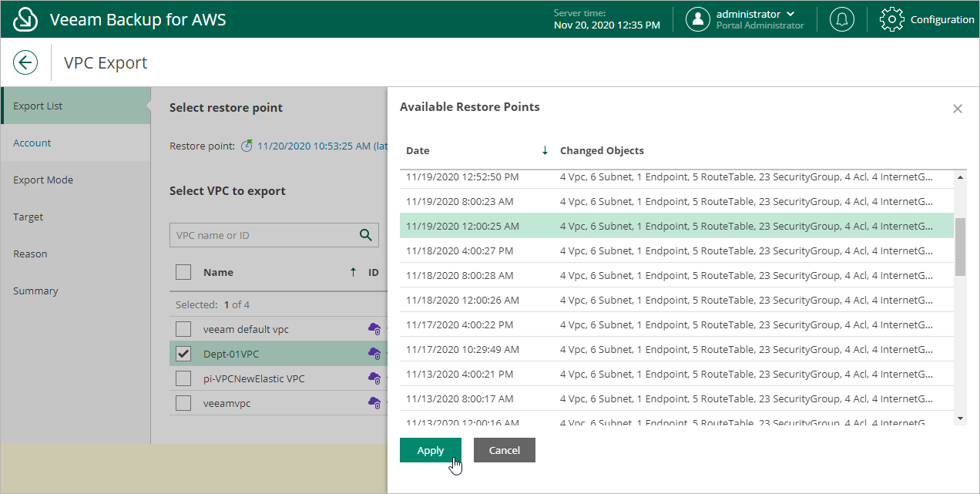Click the search magnifier in VPC filter
The height and width of the screenshot is (494, 980).
[x=366, y=235]
